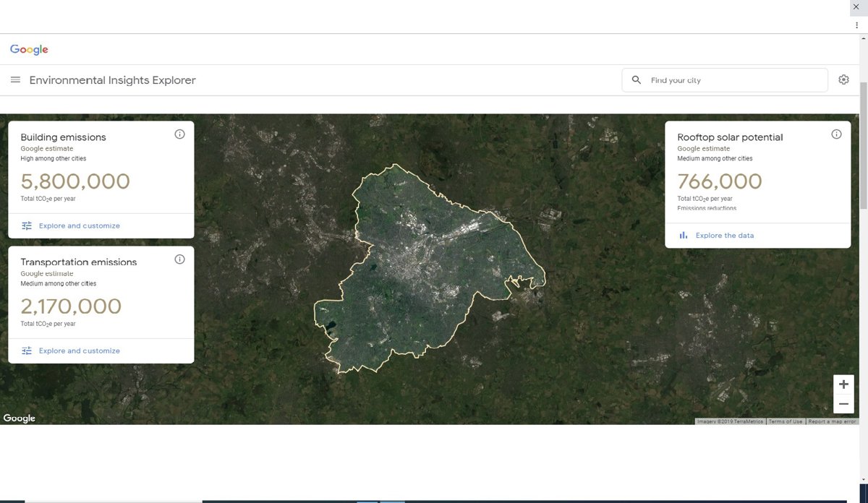Show info for Building emissions card
868x503 pixels.
tap(179, 134)
